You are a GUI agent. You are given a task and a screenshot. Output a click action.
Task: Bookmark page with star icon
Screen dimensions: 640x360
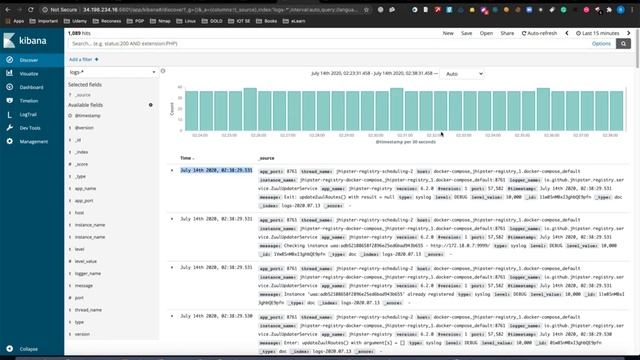point(366,9)
